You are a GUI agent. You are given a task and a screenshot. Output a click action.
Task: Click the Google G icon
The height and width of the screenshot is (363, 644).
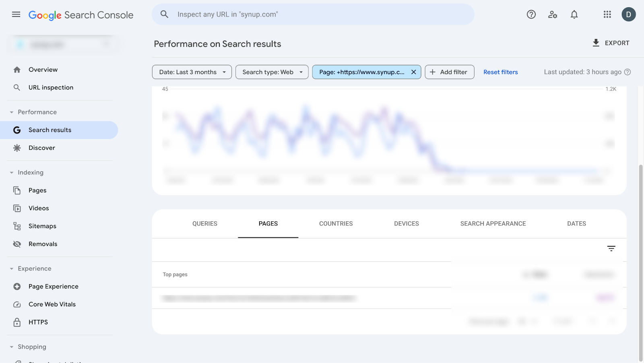(17, 130)
